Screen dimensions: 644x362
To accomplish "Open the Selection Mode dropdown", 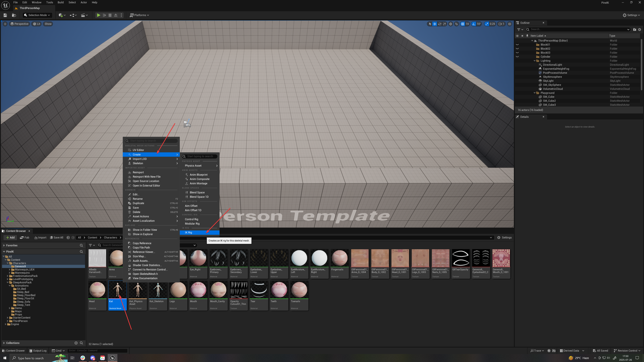I will (37, 15).
